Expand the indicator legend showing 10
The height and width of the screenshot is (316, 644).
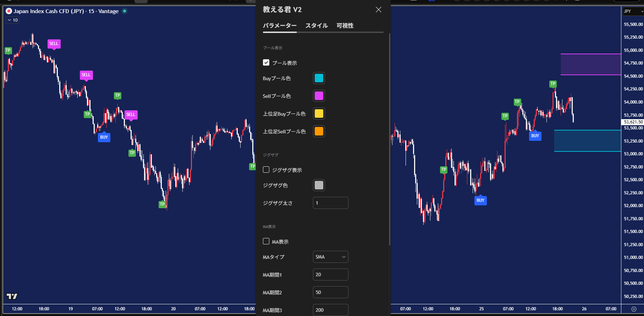click(13, 20)
